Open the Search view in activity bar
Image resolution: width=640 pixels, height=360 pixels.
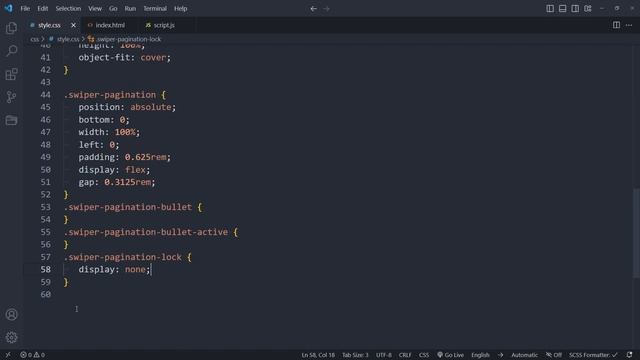tap(11, 51)
